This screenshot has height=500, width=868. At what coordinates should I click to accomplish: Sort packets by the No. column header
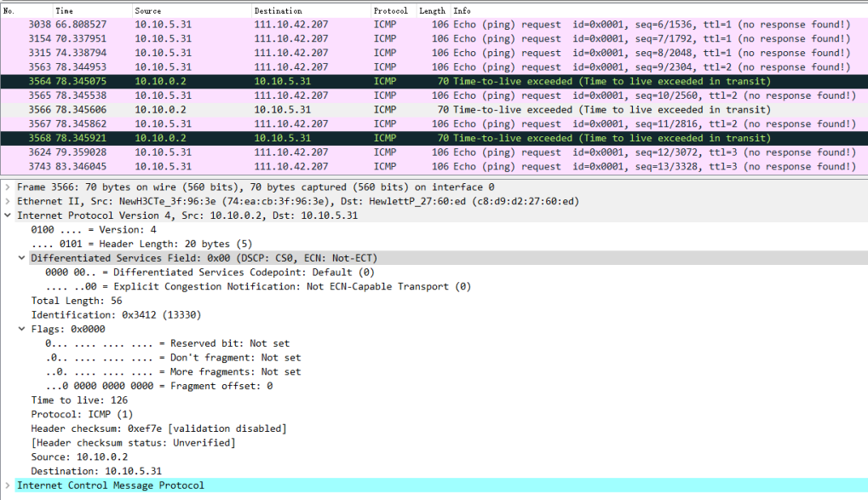(x=26, y=10)
